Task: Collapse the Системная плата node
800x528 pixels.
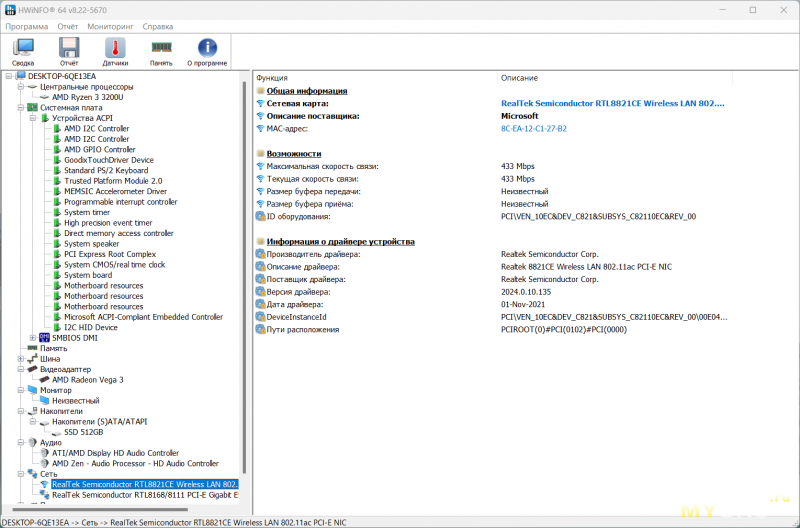Action: tap(20, 108)
